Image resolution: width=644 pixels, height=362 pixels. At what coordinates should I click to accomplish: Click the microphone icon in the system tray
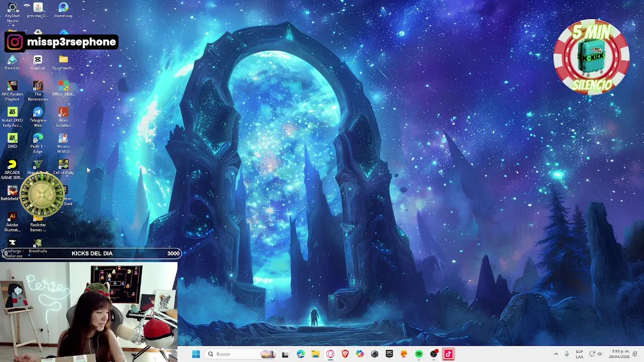click(x=567, y=354)
